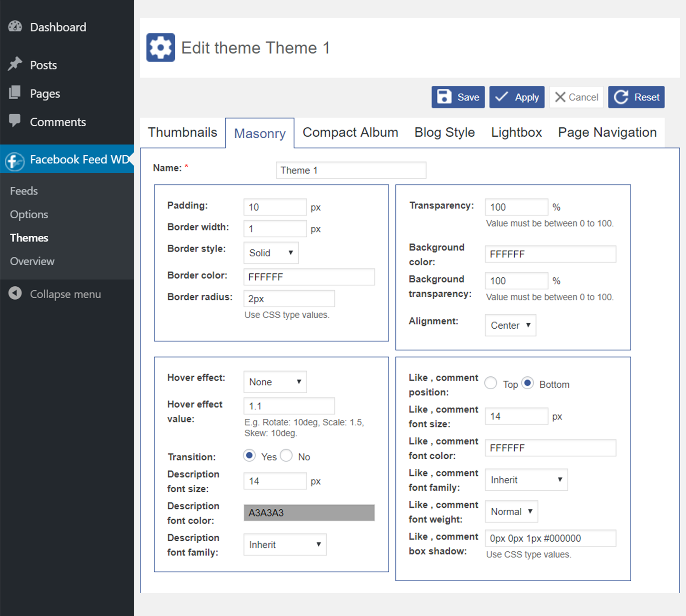Open Themes in the sidebar submenu
686x616 pixels.
(29, 238)
